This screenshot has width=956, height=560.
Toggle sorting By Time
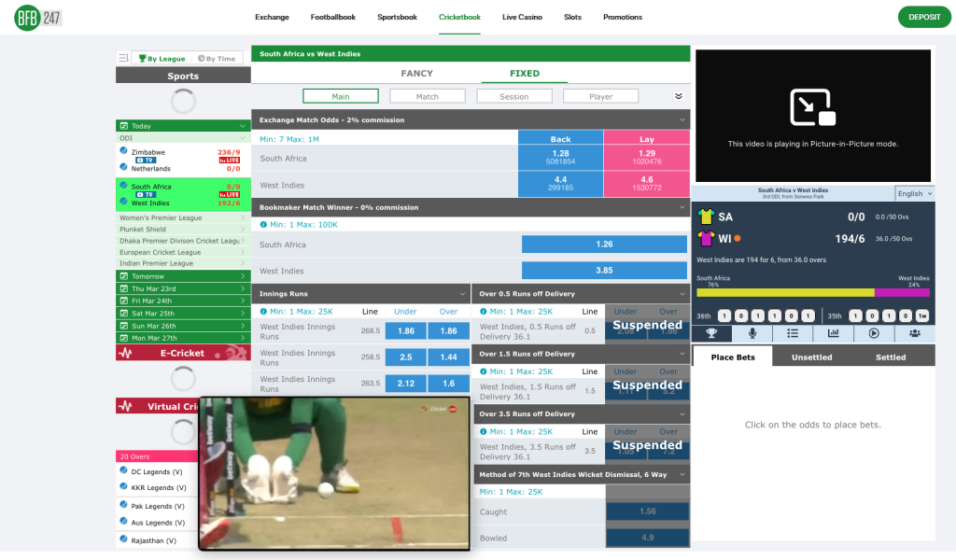click(217, 59)
